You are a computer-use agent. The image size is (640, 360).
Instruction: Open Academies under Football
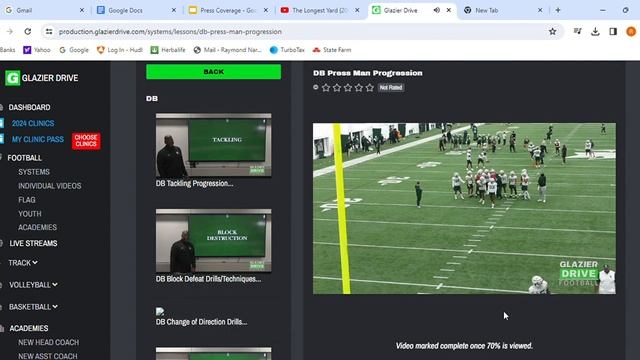click(37, 227)
